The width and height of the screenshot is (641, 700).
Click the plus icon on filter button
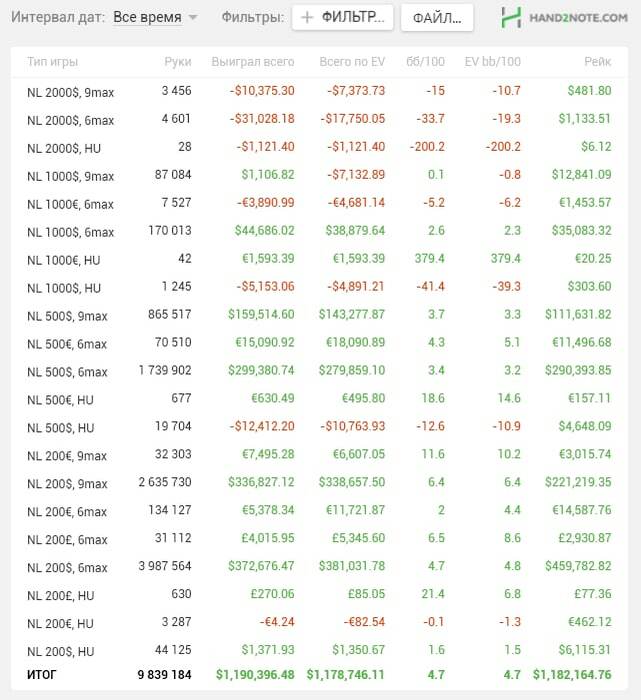(x=307, y=18)
